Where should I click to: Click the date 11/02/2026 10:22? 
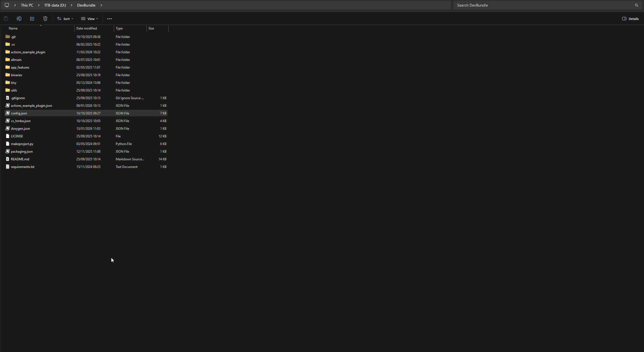[x=88, y=52]
